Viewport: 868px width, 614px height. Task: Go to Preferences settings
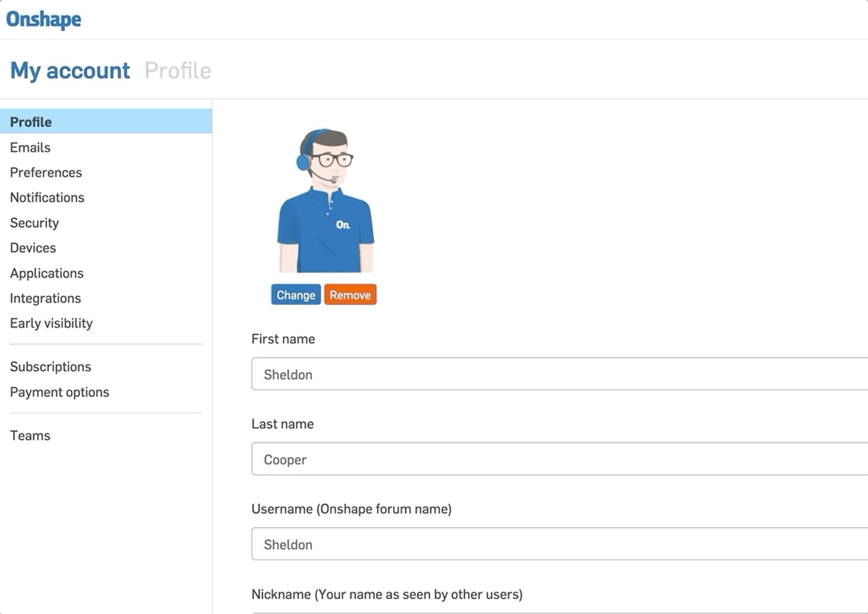pyautogui.click(x=46, y=172)
